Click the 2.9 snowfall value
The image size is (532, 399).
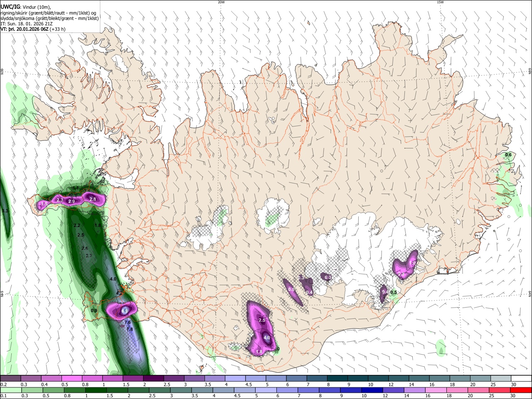click(x=71, y=201)
